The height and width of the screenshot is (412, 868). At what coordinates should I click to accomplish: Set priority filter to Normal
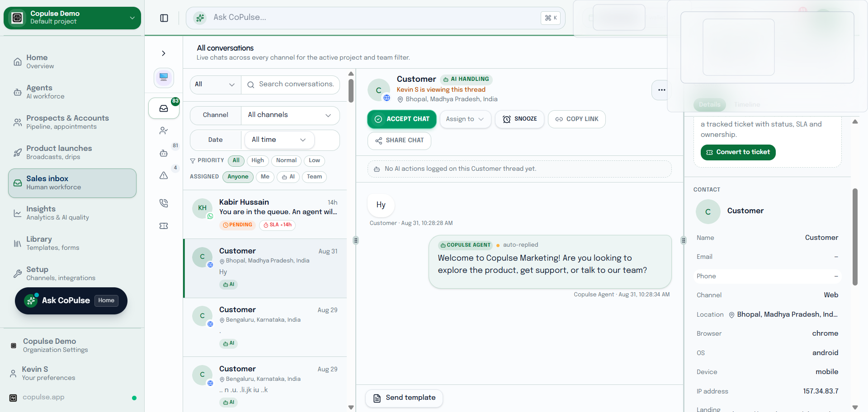(286, 161)
